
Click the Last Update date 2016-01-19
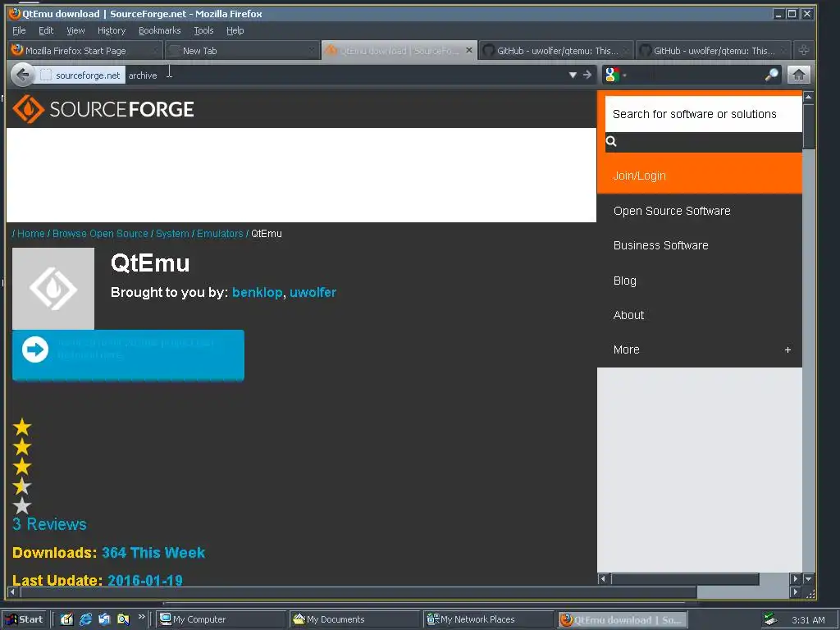[x=145, y=580]
